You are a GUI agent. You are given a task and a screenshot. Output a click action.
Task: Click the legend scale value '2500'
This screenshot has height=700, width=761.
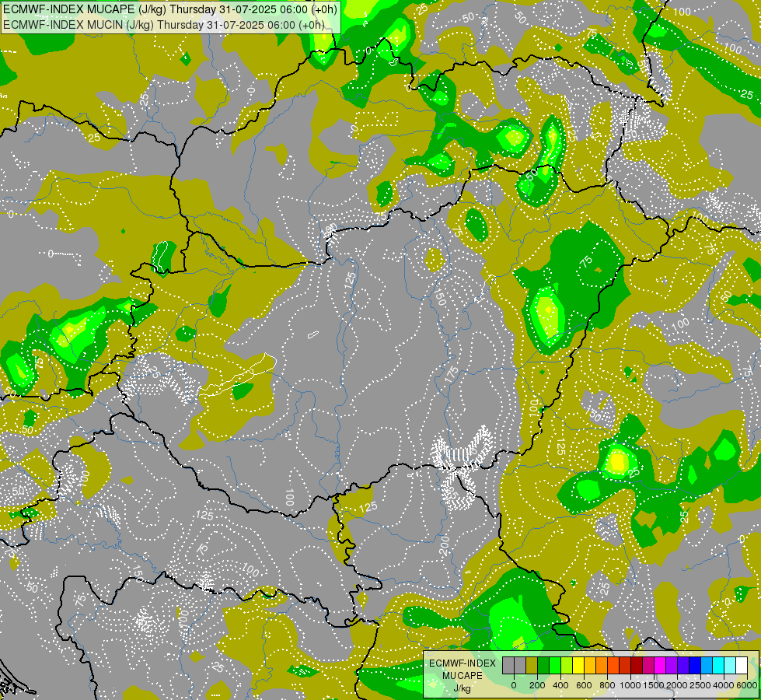click(x=701, y=685)
